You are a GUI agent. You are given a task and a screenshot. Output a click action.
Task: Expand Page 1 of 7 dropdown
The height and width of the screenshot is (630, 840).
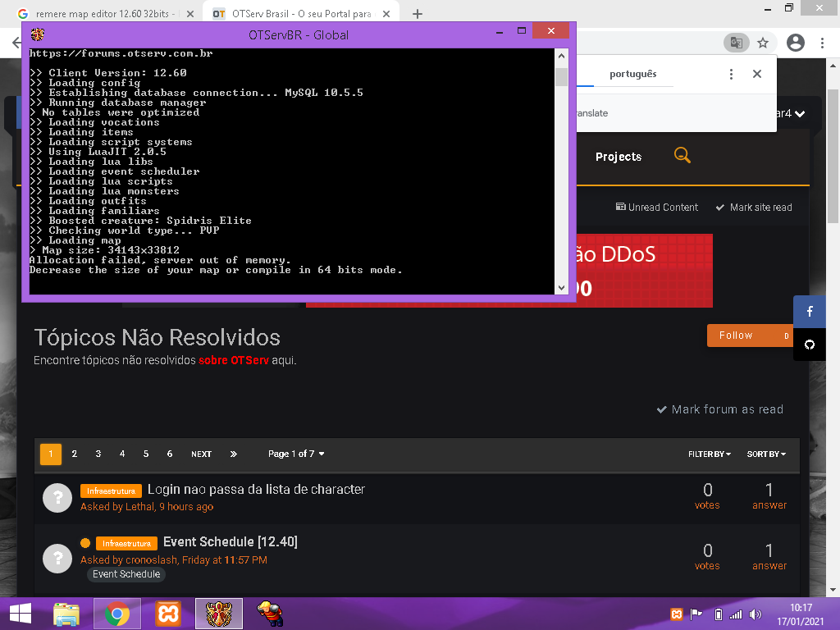click(296, 454)
